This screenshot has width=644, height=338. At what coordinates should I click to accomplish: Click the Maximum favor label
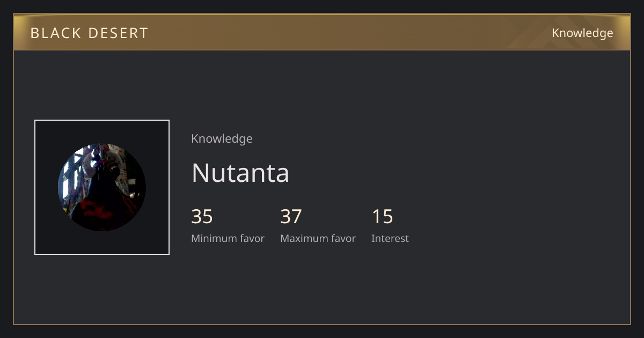[x=318, y=238]
